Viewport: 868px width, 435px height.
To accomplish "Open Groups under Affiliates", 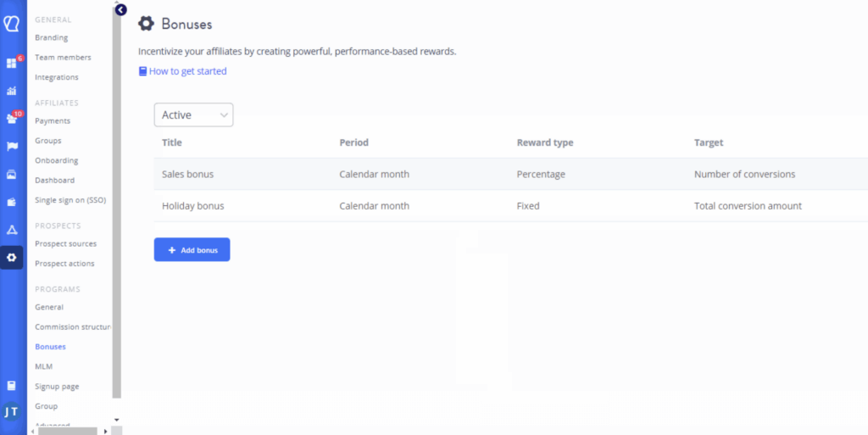I will (48, 141).
